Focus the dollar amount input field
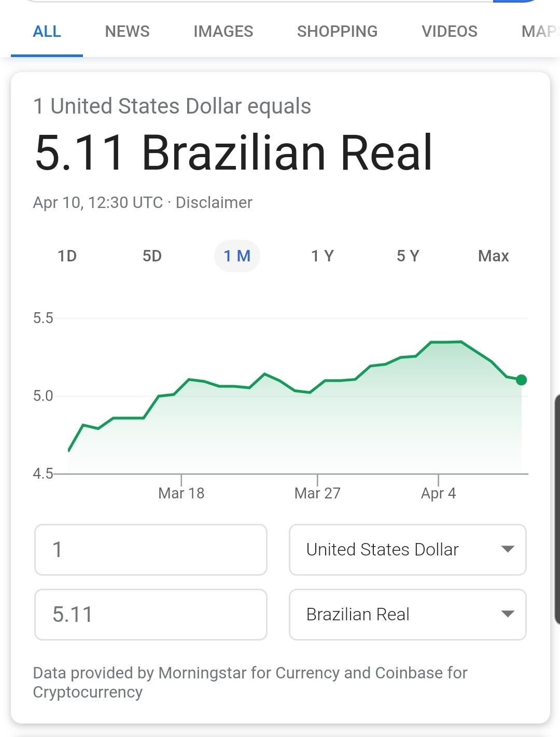Image resolution: width=560 pixels, height=737 pixels. [151, 550]
